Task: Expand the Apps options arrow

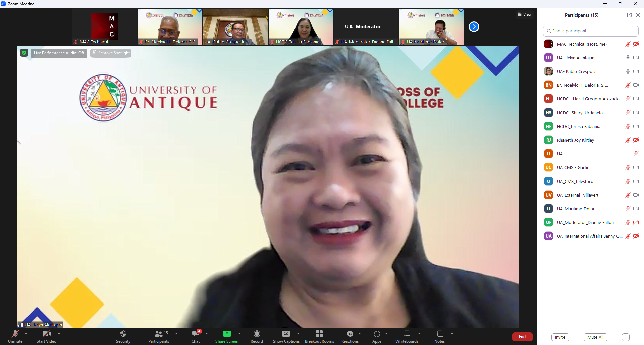Action: coord(386,334)
